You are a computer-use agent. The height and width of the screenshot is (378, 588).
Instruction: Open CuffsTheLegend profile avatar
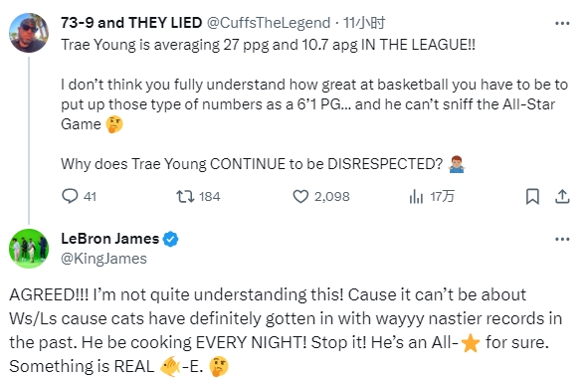(29, 33)
